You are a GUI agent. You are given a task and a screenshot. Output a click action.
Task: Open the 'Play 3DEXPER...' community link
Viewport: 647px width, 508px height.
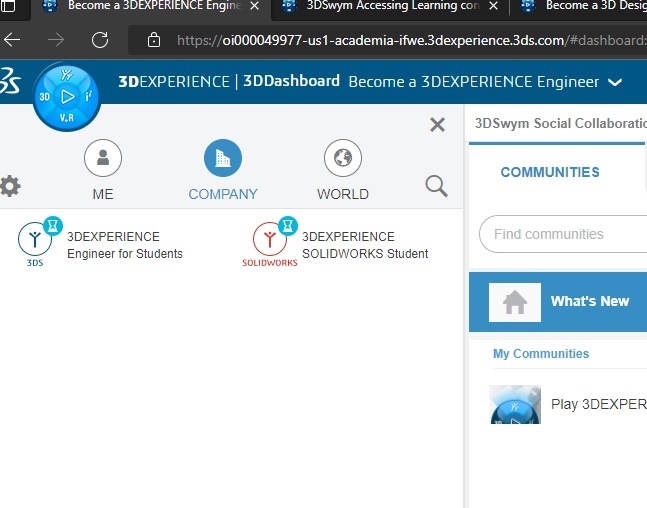pyautogui.click(x=599, y=404)
